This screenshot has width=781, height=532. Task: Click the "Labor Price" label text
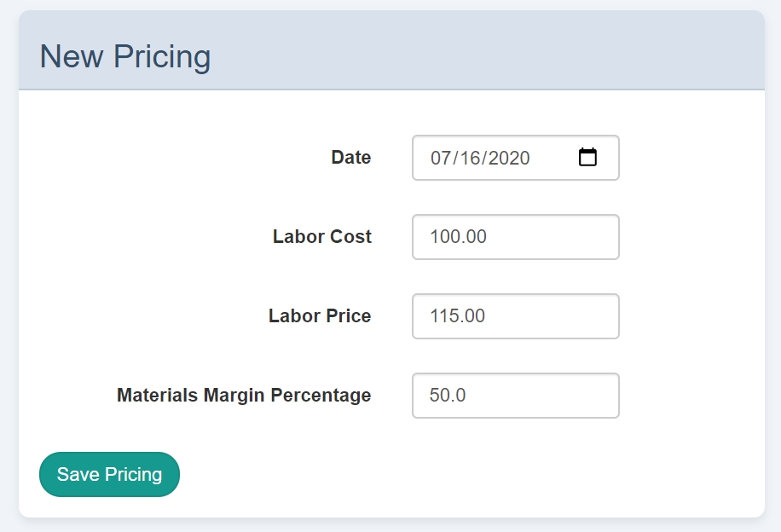[x=320, y=316]
